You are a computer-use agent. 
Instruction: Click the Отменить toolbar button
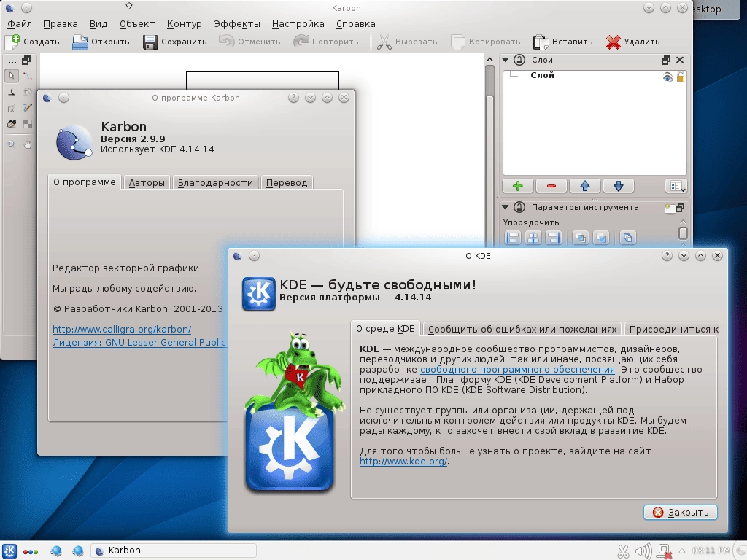pyautogui.click(x=249, y=42)
